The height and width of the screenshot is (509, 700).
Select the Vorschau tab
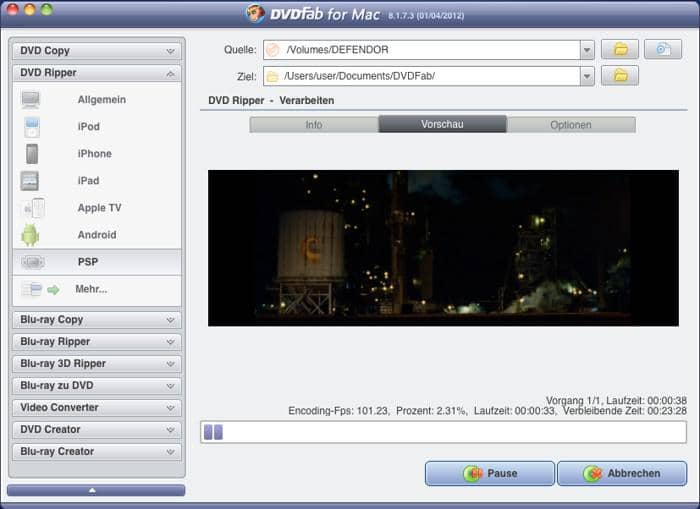[x=442, y=124]
